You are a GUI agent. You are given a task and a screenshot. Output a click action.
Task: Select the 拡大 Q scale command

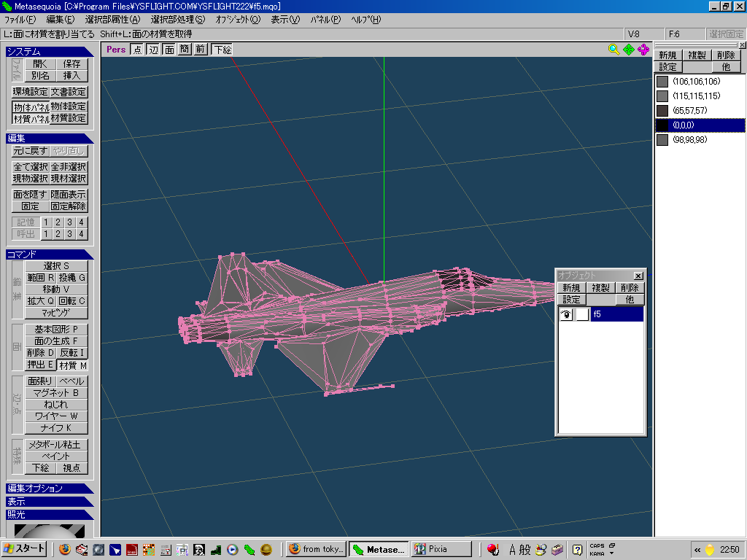pyautogui.click(x=41, y=301)
